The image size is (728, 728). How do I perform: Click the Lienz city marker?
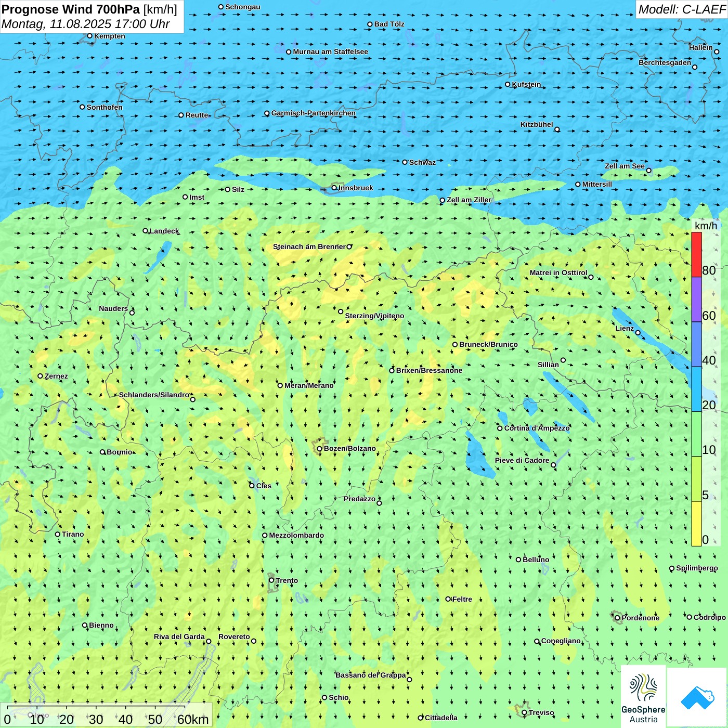(638, 333)
